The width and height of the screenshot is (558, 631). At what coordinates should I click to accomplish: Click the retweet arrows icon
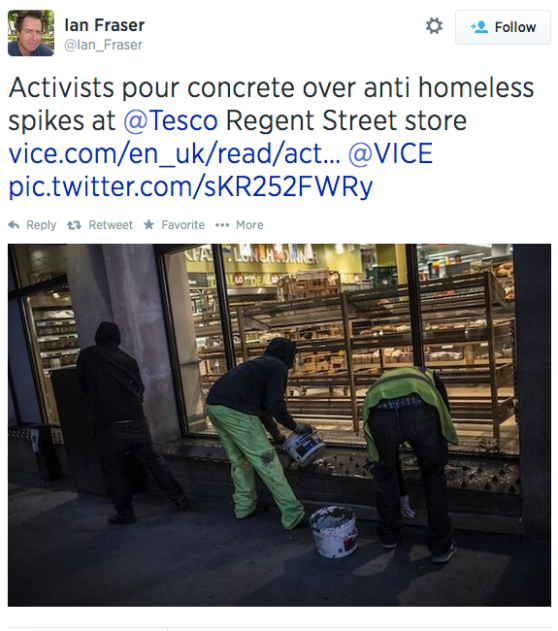click(x=74, y=225)
